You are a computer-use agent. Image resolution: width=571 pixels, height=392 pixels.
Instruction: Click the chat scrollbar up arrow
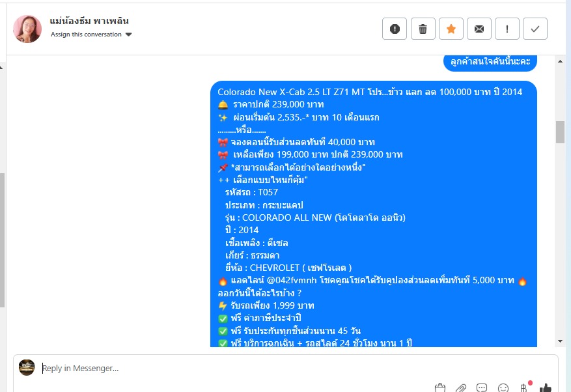point(560,61)
